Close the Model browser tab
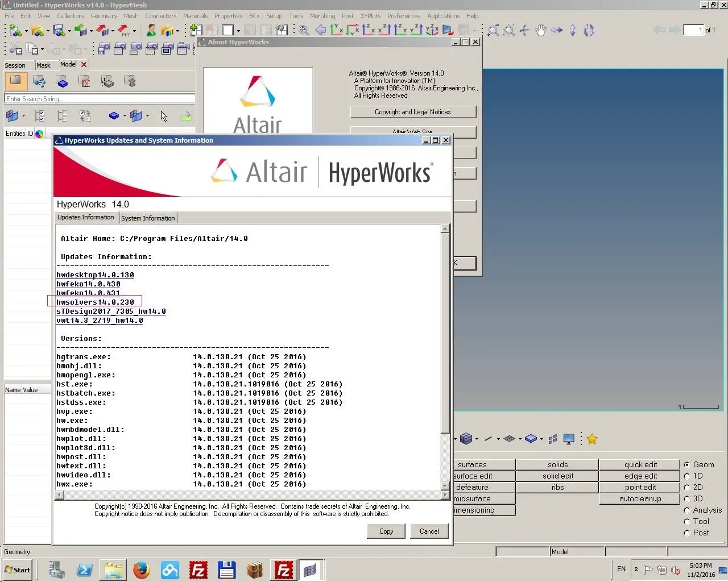Viewport: 728px width, 582px height. click(84, 65)
